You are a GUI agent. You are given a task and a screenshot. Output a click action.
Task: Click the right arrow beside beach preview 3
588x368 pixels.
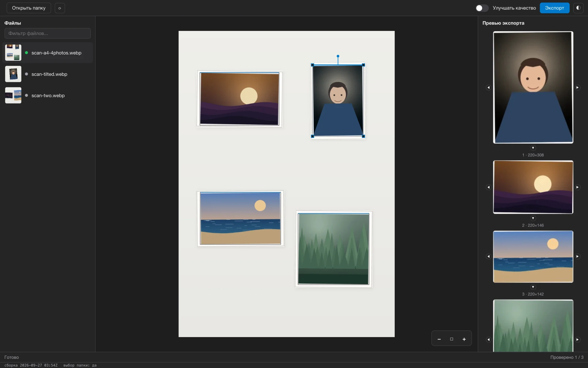tap(578, 257)
